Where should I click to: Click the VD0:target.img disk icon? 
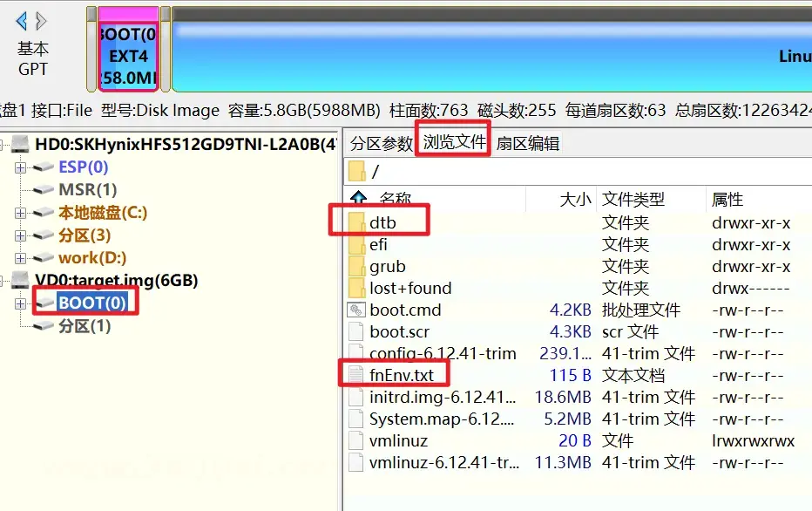coord(21,281)
